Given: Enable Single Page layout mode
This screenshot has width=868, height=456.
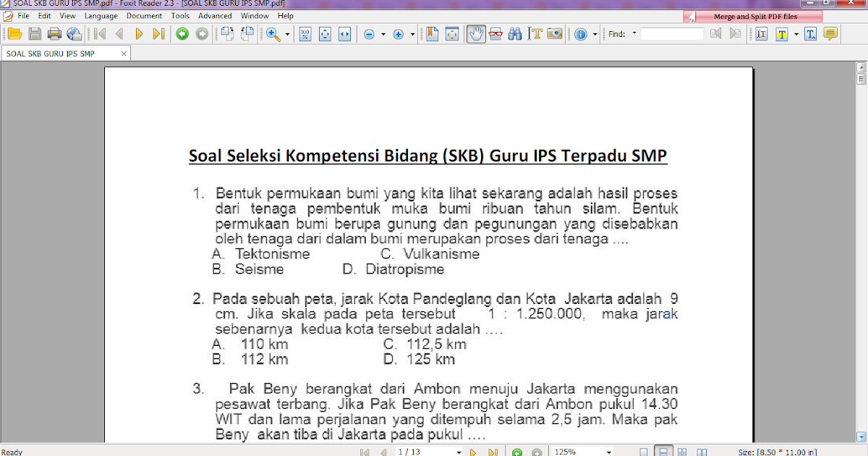Looking at the screenshot, I should (x=644, y=451).
